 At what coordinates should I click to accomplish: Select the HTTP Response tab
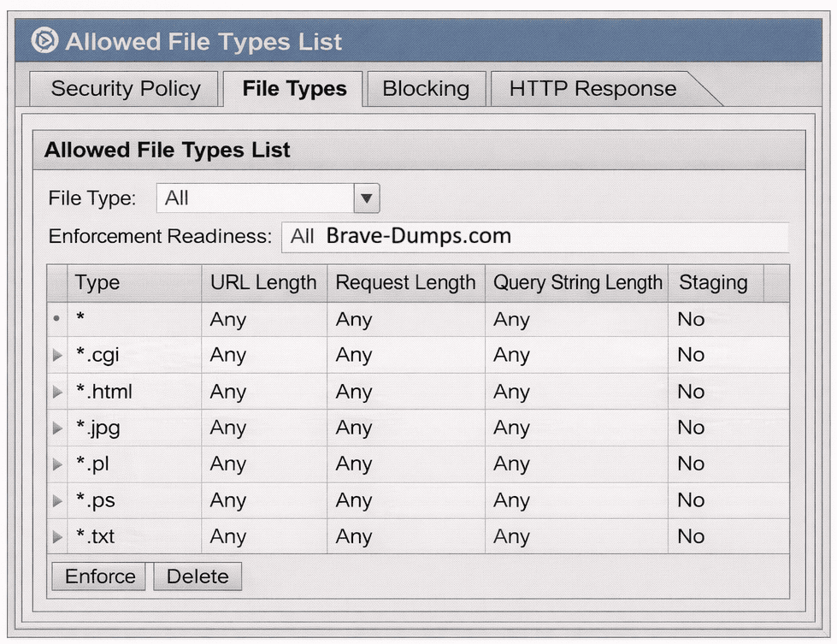coord(592,89)
